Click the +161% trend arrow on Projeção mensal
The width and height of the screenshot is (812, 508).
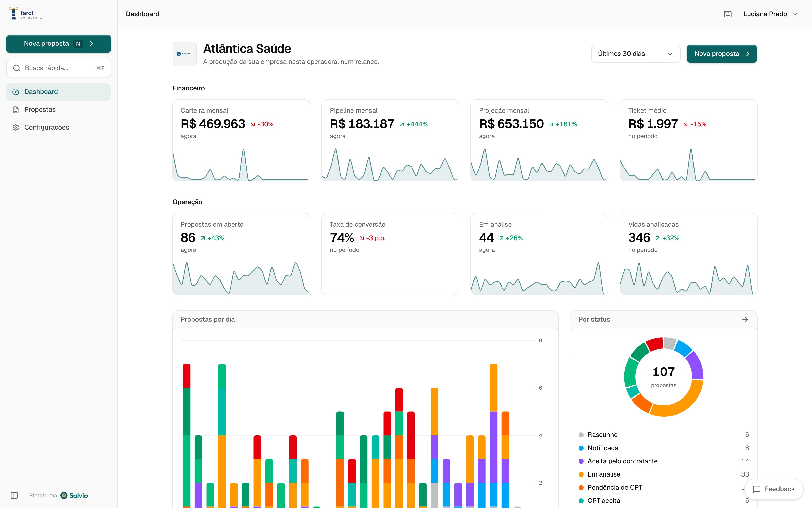[551, 125]
